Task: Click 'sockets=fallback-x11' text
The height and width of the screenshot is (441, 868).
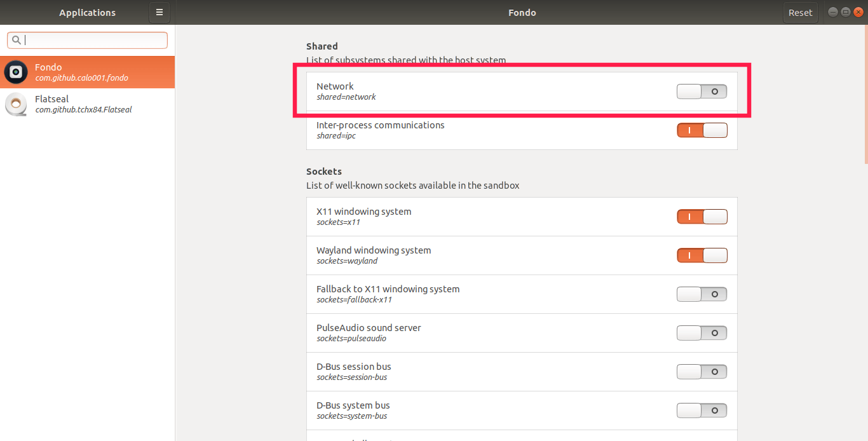Action: [354, 300]
